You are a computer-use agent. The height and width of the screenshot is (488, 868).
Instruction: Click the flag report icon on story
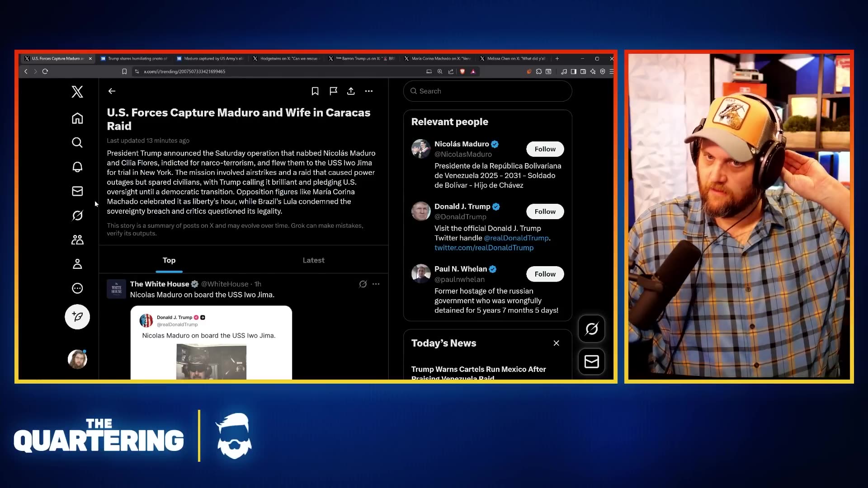tap(334, 91)
